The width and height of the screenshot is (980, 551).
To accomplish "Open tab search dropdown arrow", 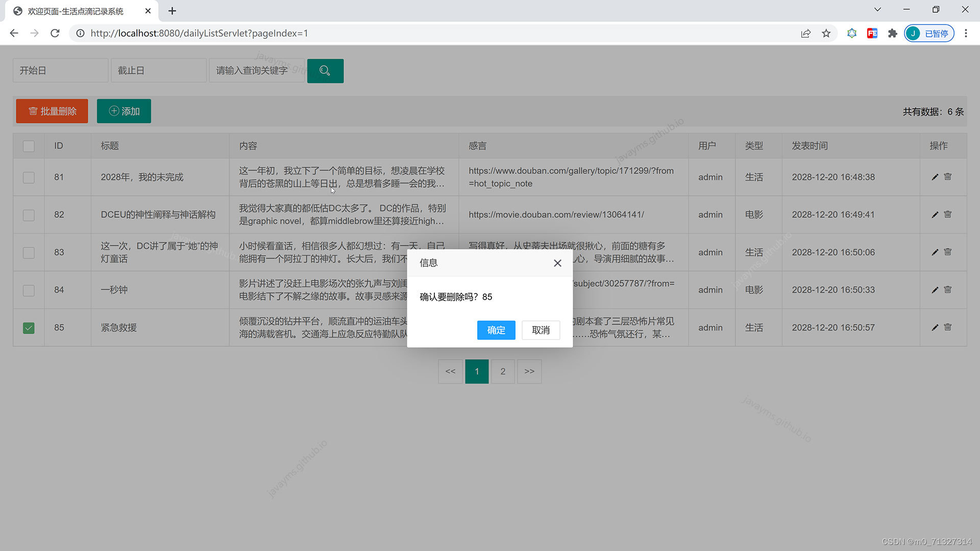I will 877,10.
